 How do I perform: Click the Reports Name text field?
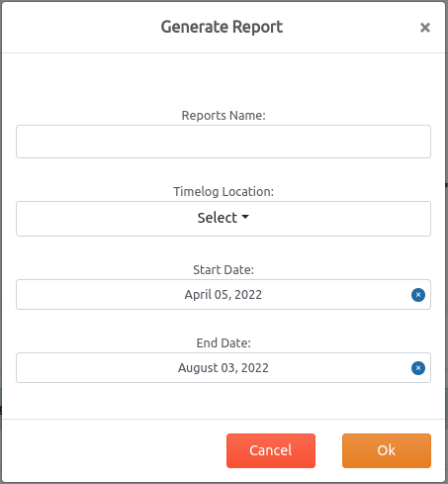click(x=224, y=142)
